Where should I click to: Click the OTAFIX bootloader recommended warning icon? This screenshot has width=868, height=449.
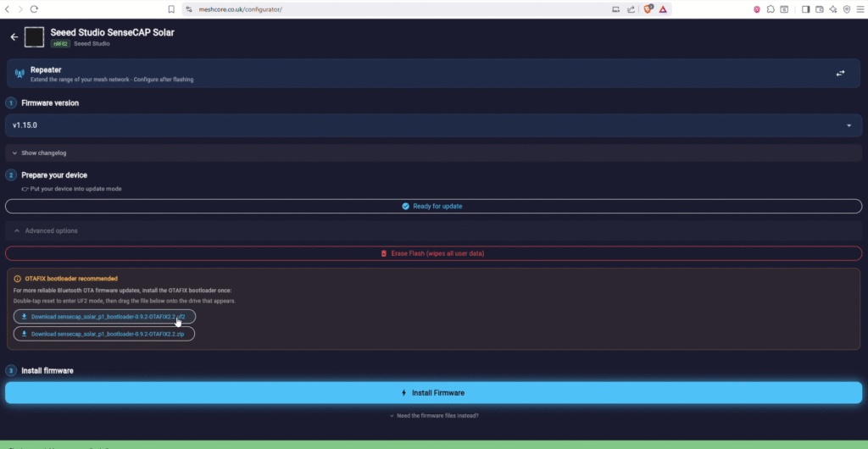pyautogui.click(x=17, y=279)
